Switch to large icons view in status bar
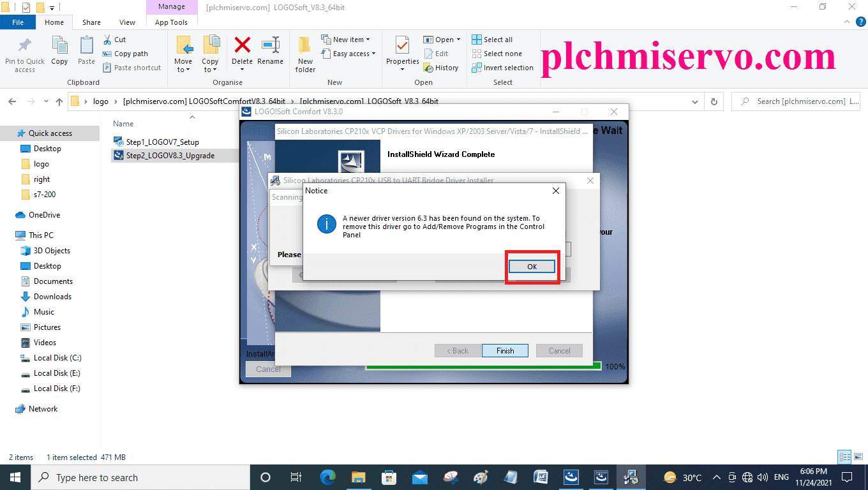868x490 pixels. point(857,457)
